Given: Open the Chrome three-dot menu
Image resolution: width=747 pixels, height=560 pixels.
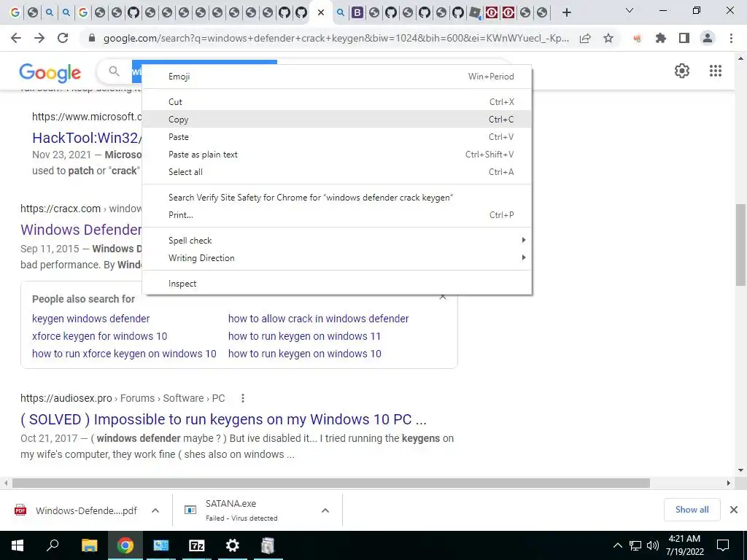Looking at the screenshot, I should (x=731, y=38).
